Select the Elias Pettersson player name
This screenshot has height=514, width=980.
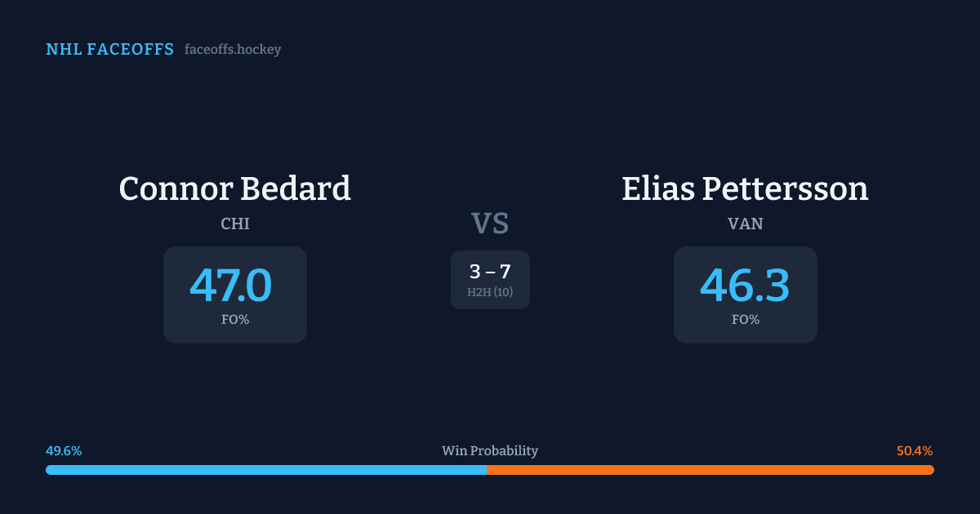(745, 188)
